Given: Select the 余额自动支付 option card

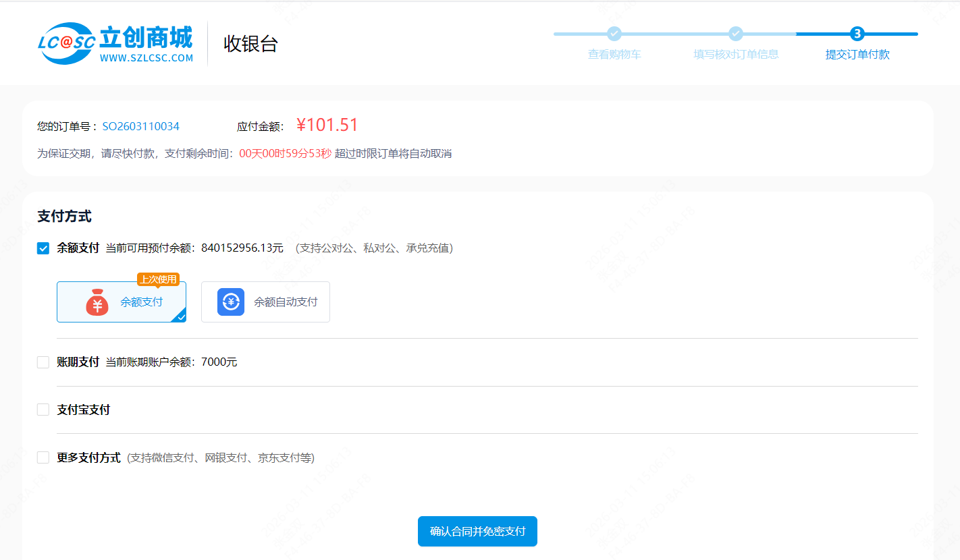Looking at the screenshot, I should pyautogui.click(x=265, y=302).
